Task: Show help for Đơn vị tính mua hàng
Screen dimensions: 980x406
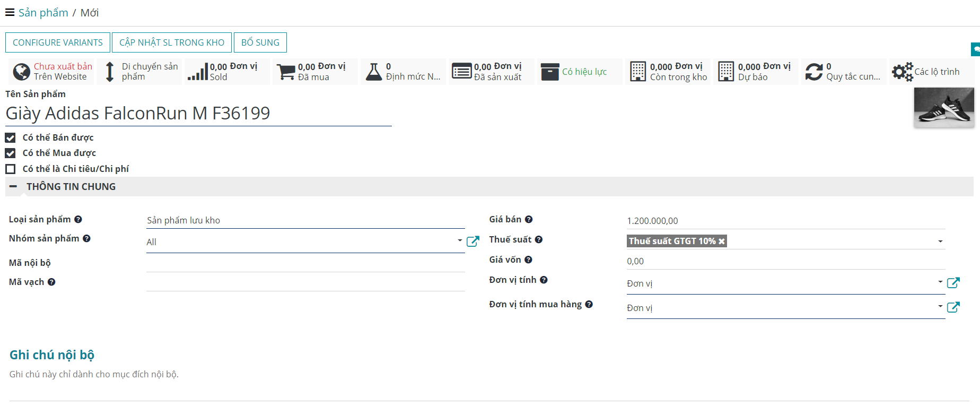Action: click(x=589, y=304)
